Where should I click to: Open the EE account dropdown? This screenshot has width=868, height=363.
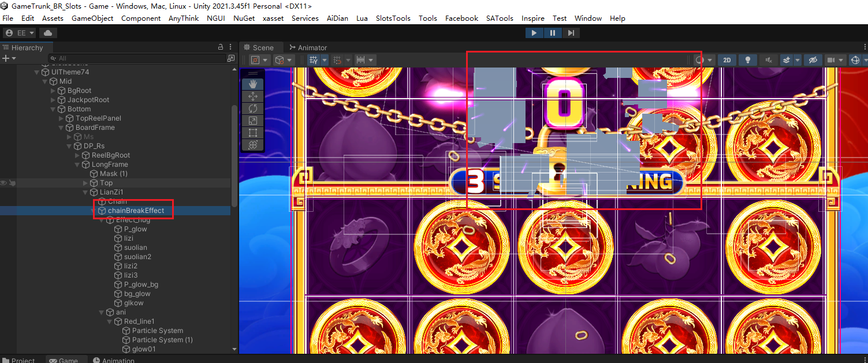20,33
